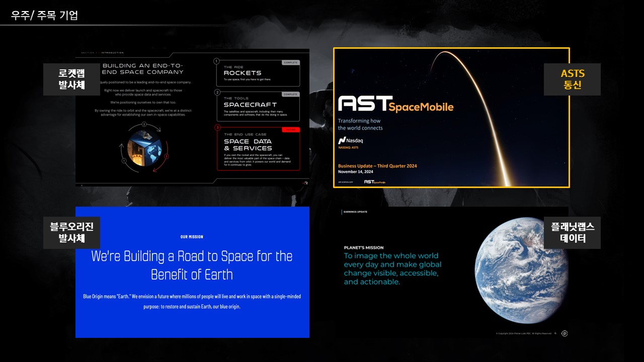Click the Blue Origin mission headline text
The image size is (644, 362).
tap(192, 265)
